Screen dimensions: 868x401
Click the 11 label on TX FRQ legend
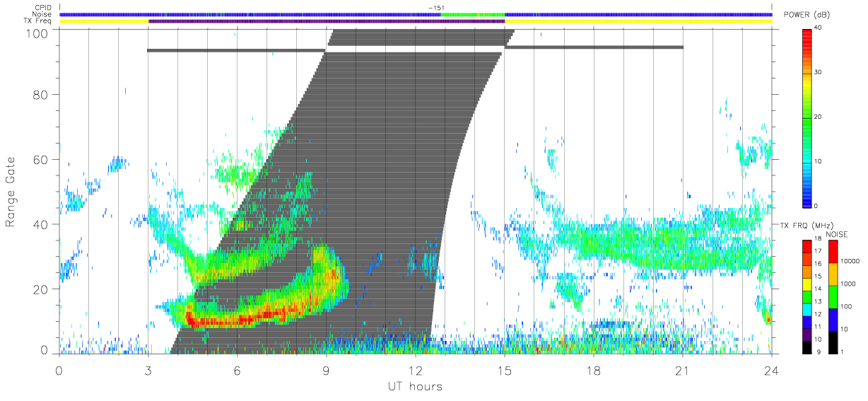(x=819, y=327)
